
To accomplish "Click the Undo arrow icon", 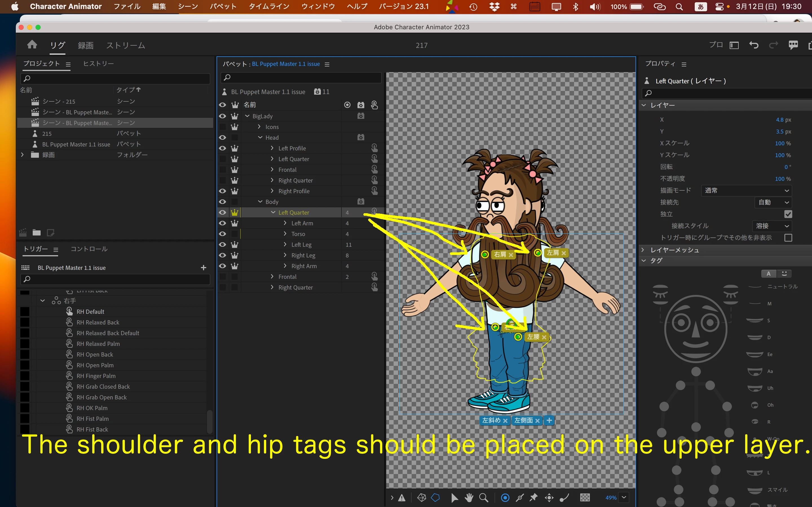I will pyautogui.click(x=754, y=45).
